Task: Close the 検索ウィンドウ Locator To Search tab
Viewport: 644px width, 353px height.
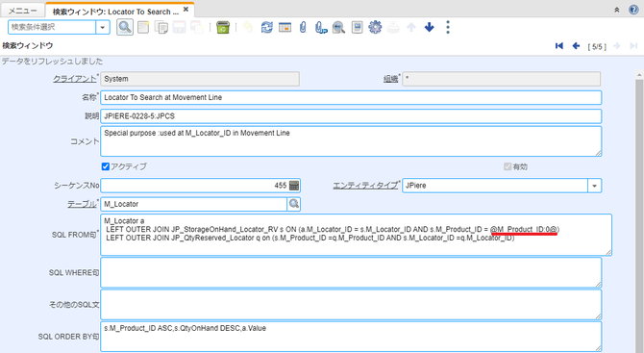Action: (x=186, y=10)
